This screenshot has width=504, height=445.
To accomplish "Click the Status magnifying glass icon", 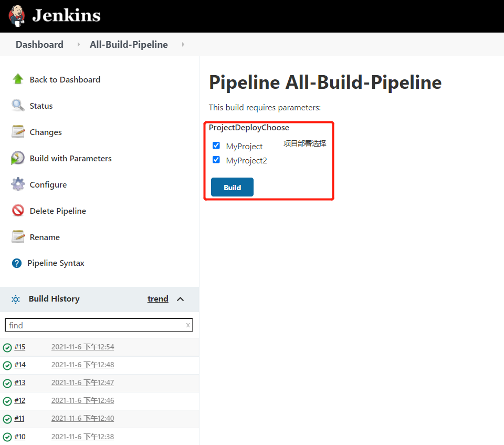I will point(18,106).
